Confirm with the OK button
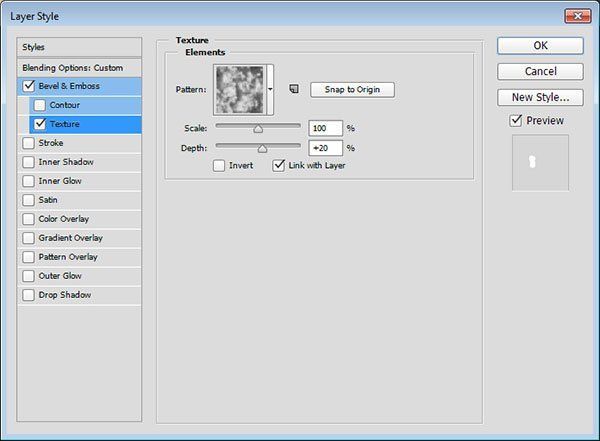The height and width of the screenshot is (441, 600). pos(540,46)
